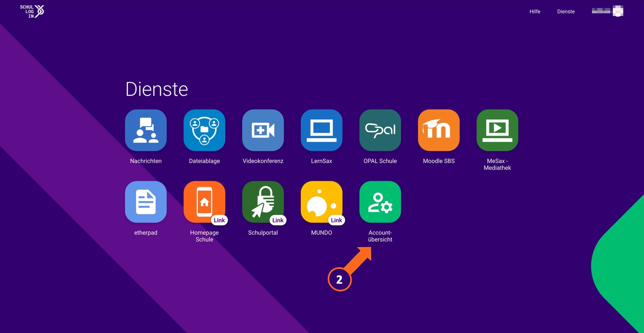Click the "Schulportal" label text
The image size is (644, 333).
[263, 233]
